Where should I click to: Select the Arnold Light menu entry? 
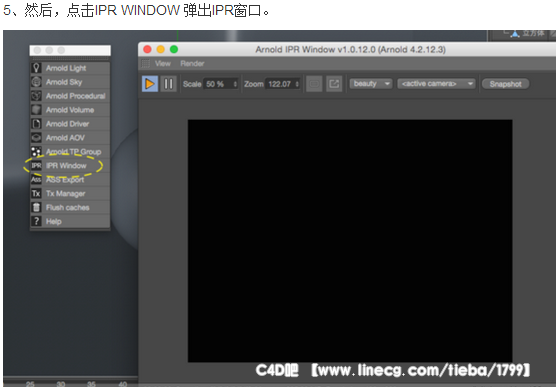click(x=66, y=68)
